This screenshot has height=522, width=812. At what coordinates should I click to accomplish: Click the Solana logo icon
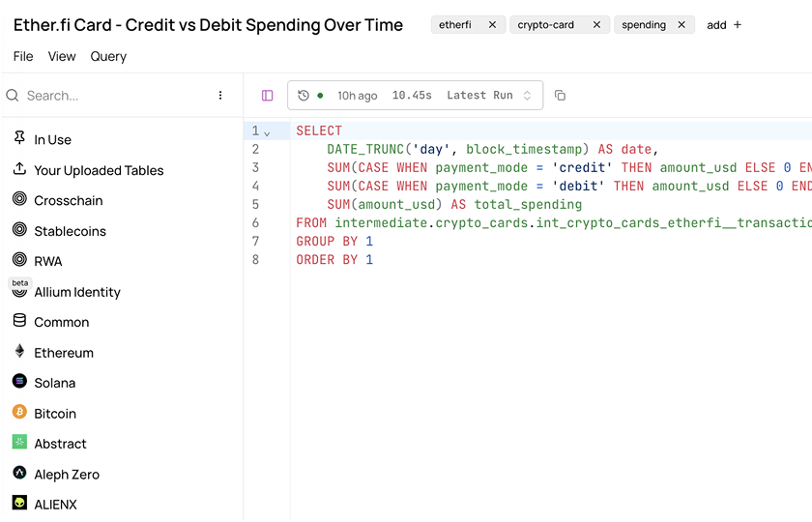coord(19,382)
